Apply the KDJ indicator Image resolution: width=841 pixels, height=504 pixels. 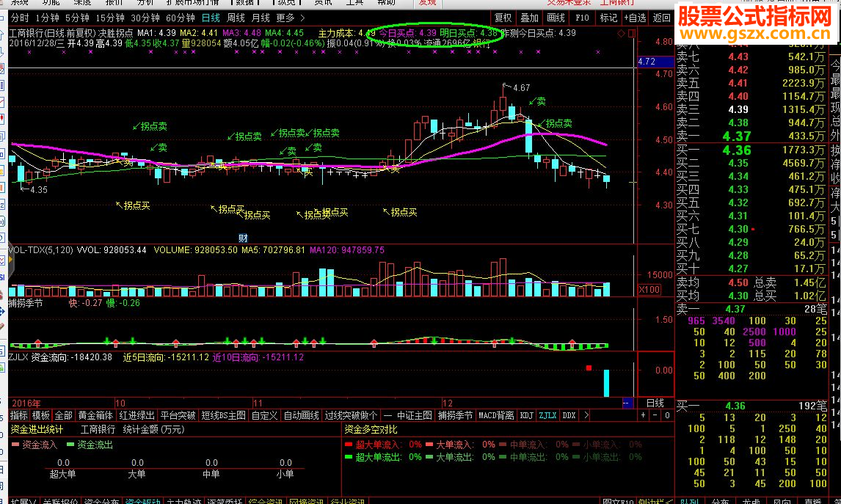(527, 415)
